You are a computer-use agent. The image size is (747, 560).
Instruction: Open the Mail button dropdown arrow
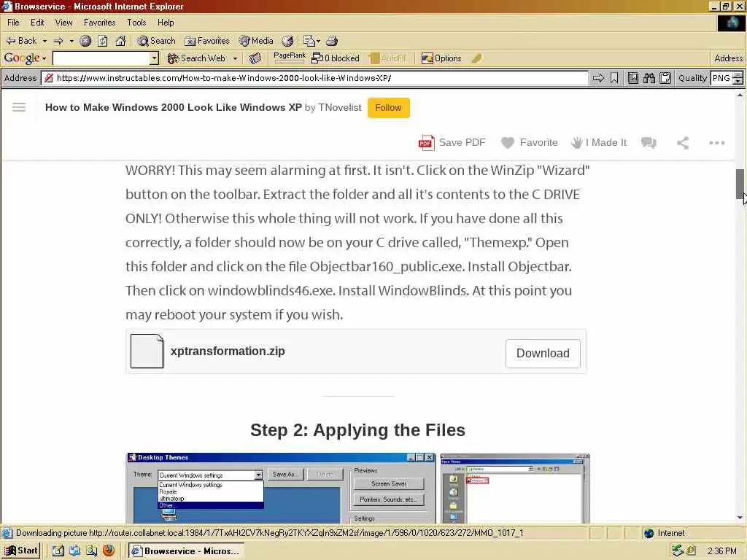[x=318, y=41]
